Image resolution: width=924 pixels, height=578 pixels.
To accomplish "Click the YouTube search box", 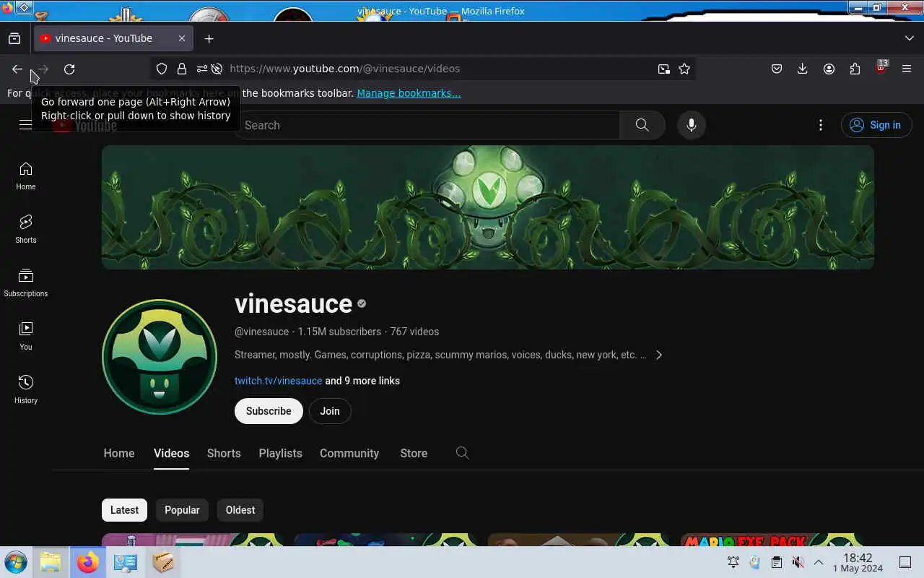I will [427, 125].
